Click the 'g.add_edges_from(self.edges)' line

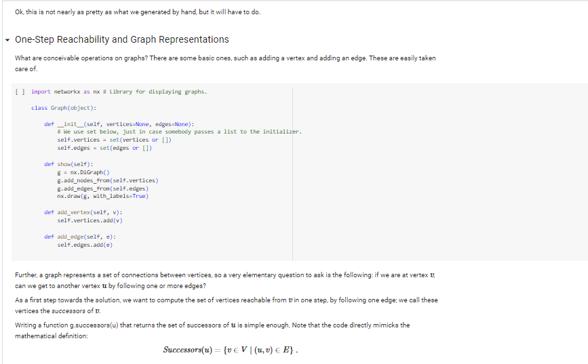(103, 188)
